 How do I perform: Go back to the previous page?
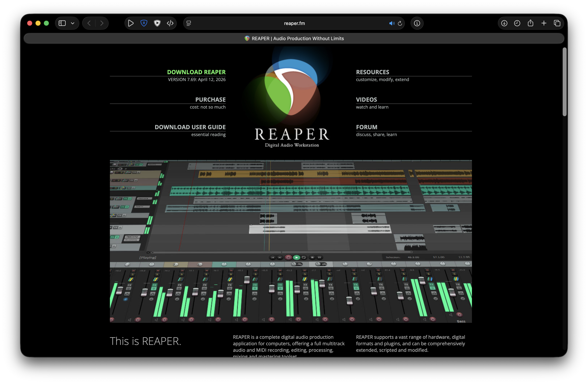[x=89, y=23]
